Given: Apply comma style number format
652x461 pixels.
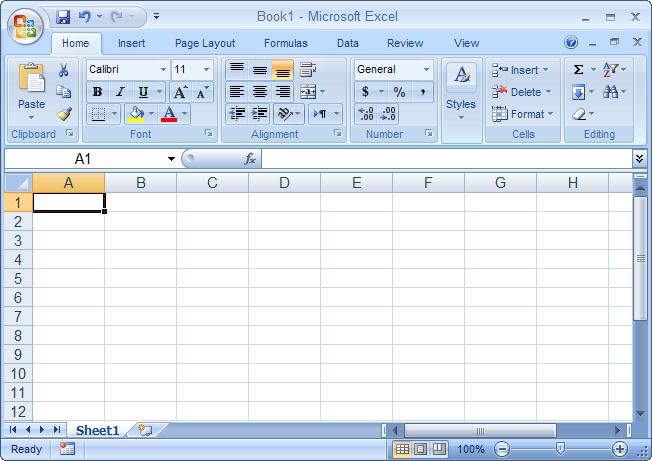Looking at the screenshot, I should point(422,92).
